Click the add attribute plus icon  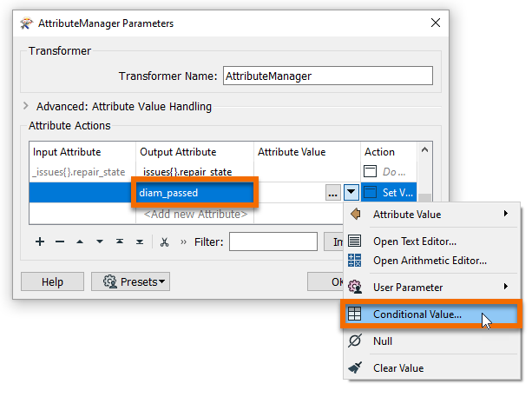(40, 242)
